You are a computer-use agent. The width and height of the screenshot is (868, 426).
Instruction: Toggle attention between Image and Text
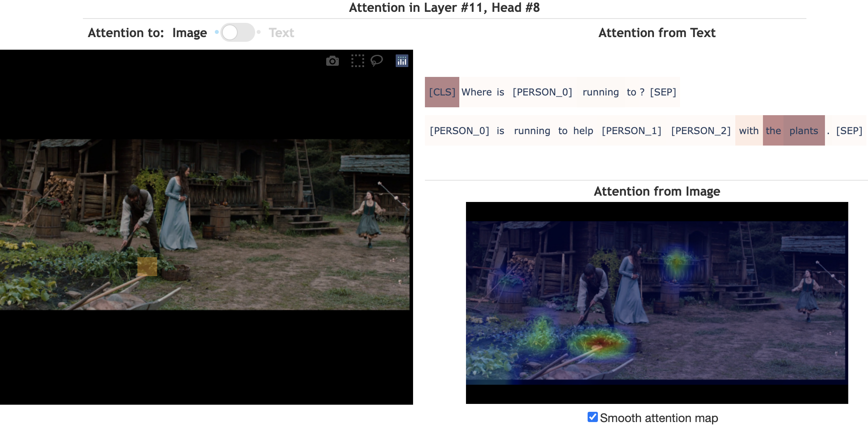tap(237, 32)
